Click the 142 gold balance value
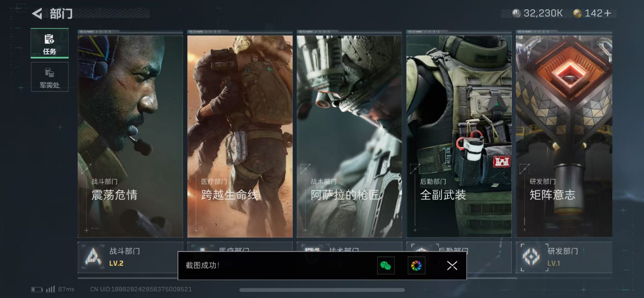The width and height of the screenshot is (644, 298). click(x=593, y=13)
